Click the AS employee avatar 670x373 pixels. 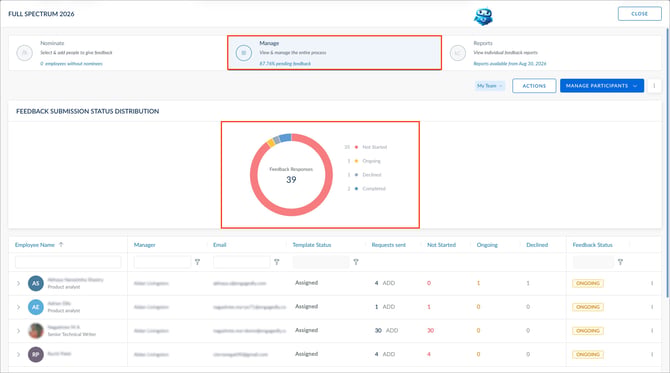(x=36, y=283)
